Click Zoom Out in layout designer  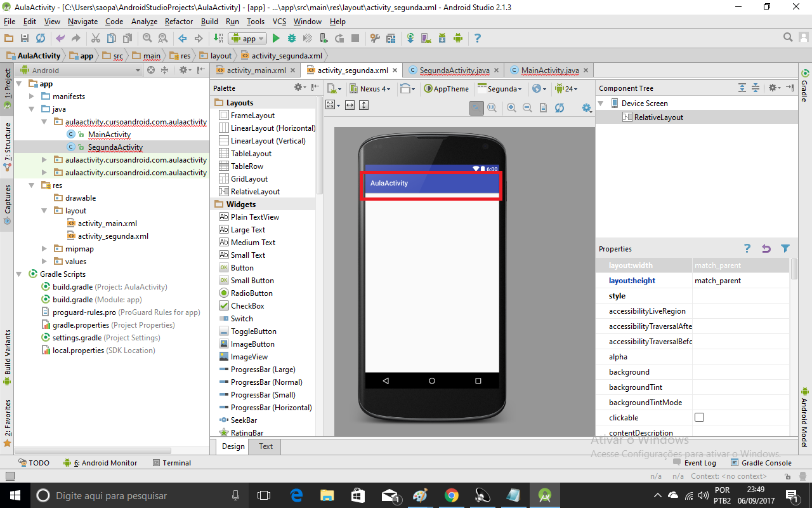(527, 108)
